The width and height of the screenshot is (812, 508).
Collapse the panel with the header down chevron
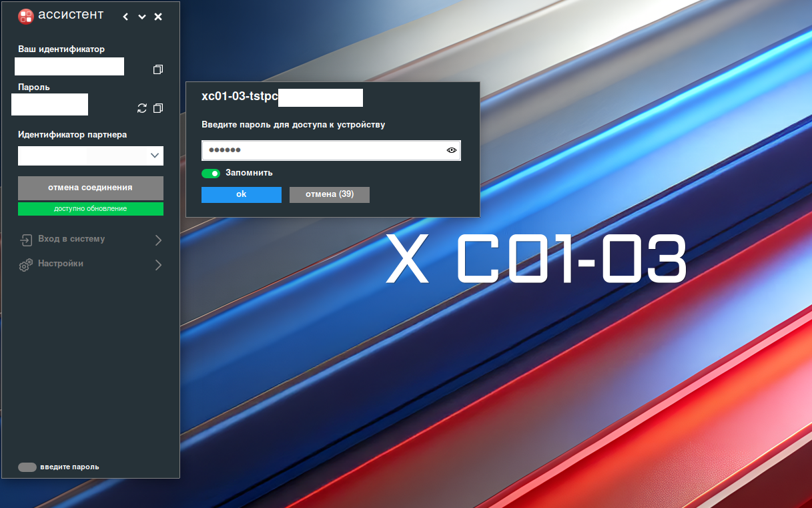coord(142,17)
